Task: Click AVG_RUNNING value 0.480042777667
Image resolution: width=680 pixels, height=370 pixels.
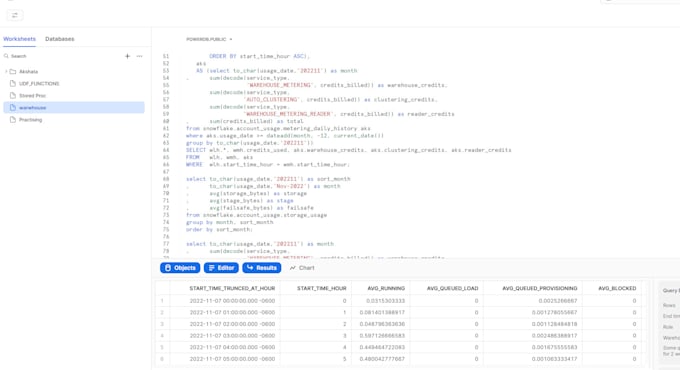Action: coord(382,359)
